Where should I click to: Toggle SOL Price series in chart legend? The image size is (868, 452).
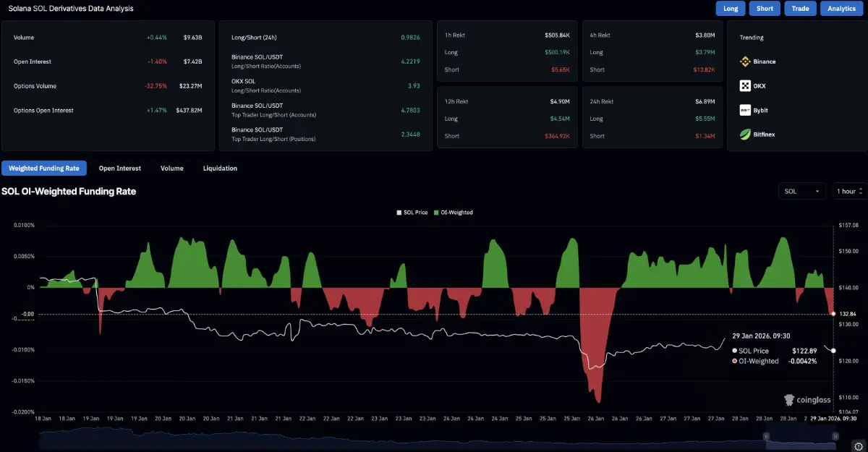tap(412, 213)
